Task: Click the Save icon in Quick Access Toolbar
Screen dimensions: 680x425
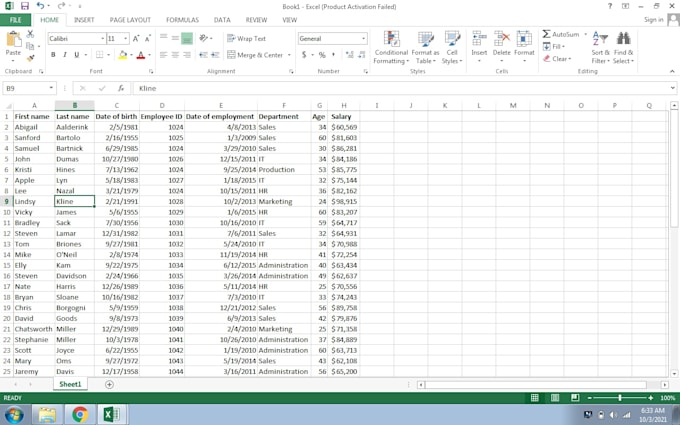Action: 25,6
